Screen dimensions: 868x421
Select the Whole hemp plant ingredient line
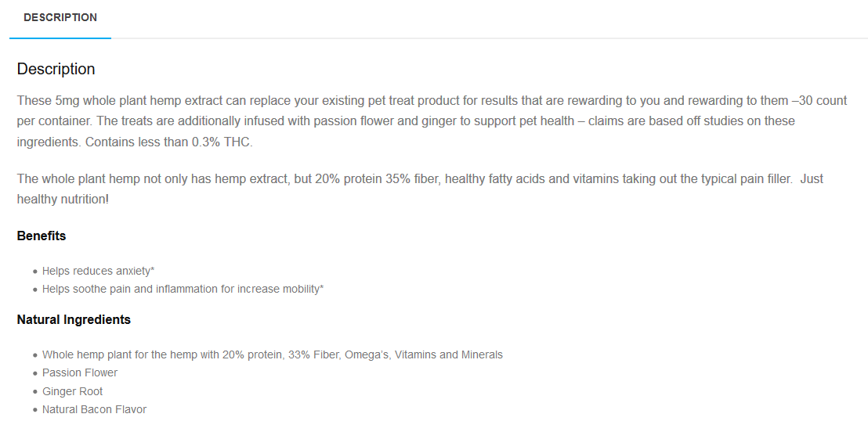273,354
